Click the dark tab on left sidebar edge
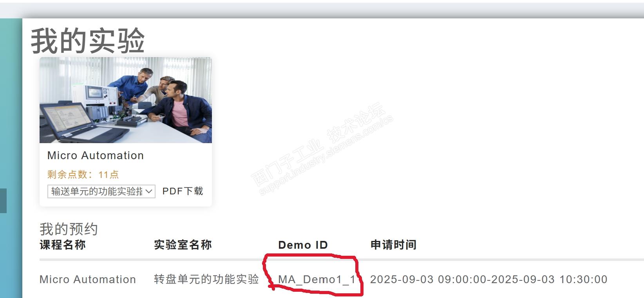The image size is (644, 298). coord(3,201)
